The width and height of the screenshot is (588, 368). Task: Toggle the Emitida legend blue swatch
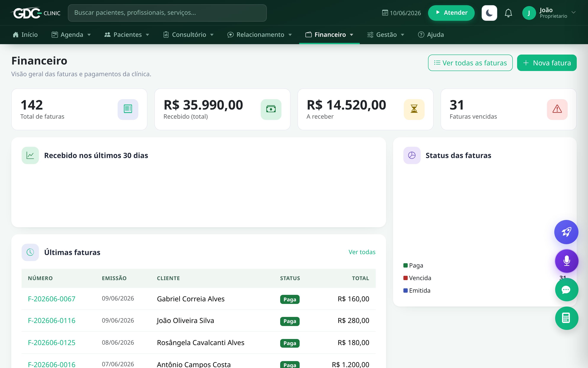pos(405,290)
